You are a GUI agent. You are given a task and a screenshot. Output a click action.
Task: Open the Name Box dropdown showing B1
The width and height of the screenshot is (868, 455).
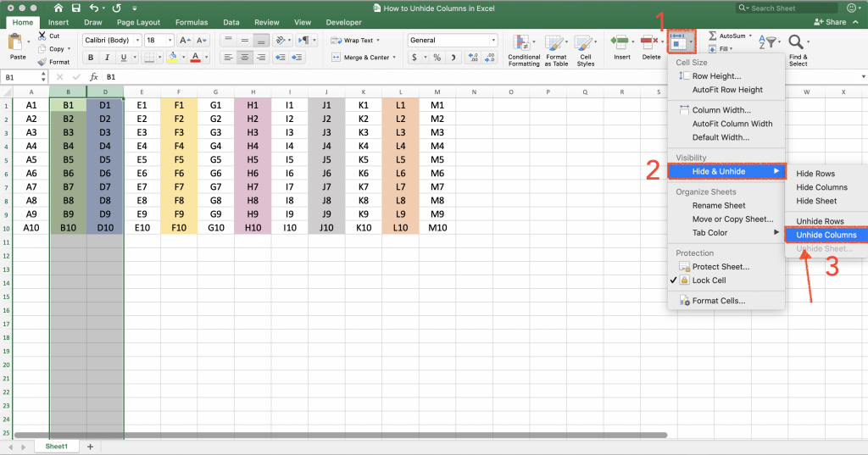(43, 77)
